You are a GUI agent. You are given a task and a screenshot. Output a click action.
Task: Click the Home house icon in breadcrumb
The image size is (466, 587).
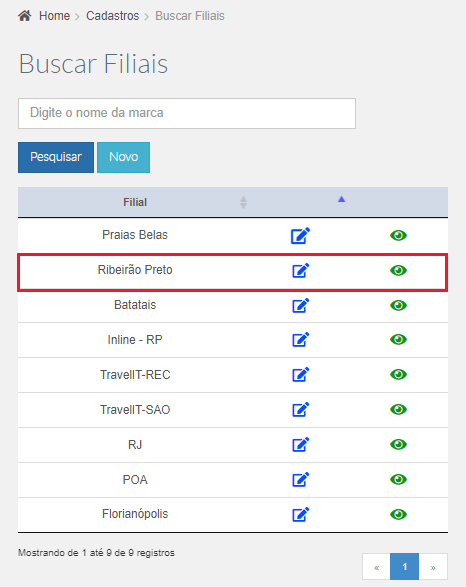[25, 16]
